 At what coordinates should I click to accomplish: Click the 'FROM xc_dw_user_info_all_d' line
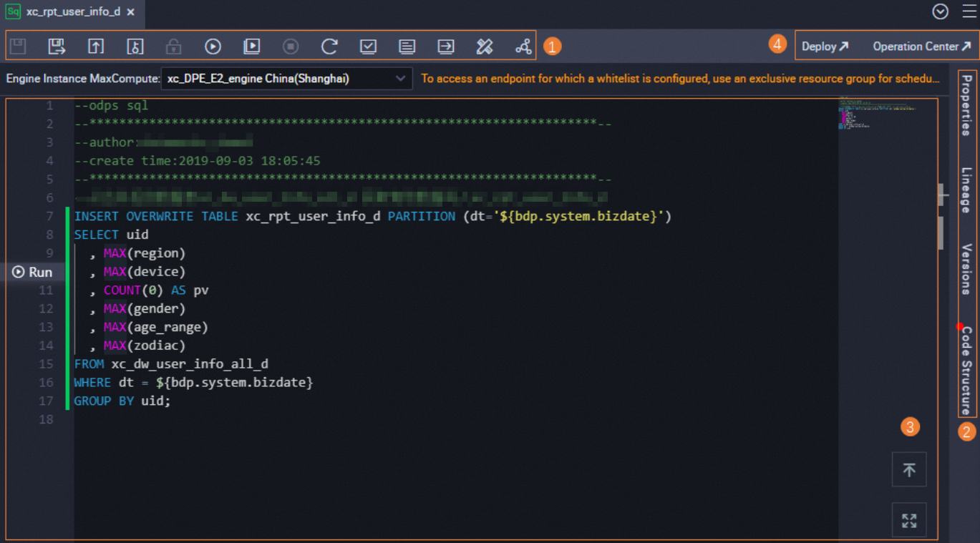(x=171, y=364)
